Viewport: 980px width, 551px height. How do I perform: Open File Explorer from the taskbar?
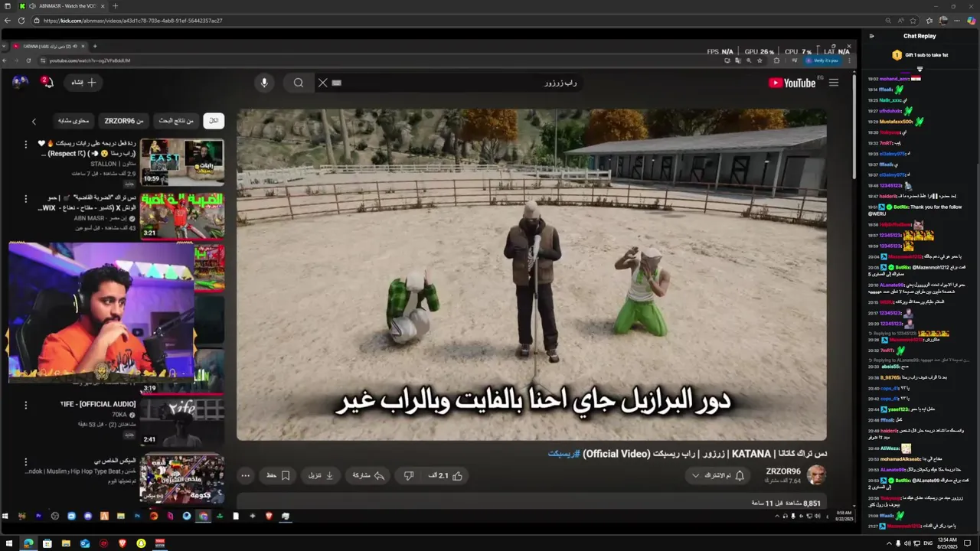click(66, 543)
